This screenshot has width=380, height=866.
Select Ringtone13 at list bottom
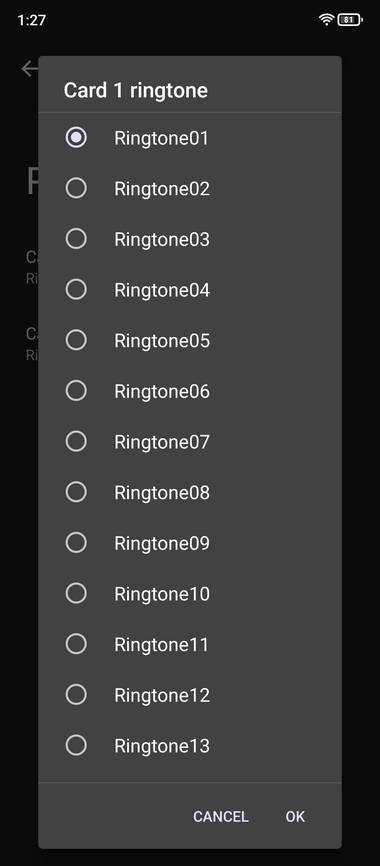click(x=189, y=746)
